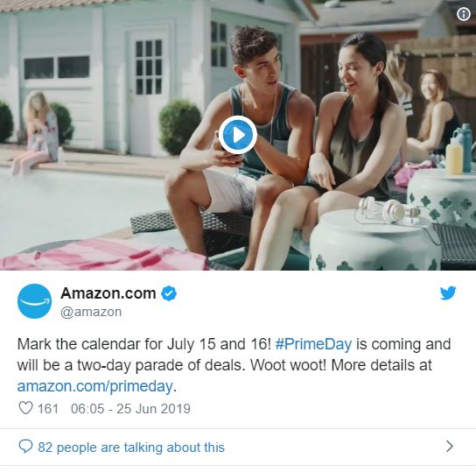Open the @amazon handle
Viewport: 476px width, 472px height.
pos(91,312)
